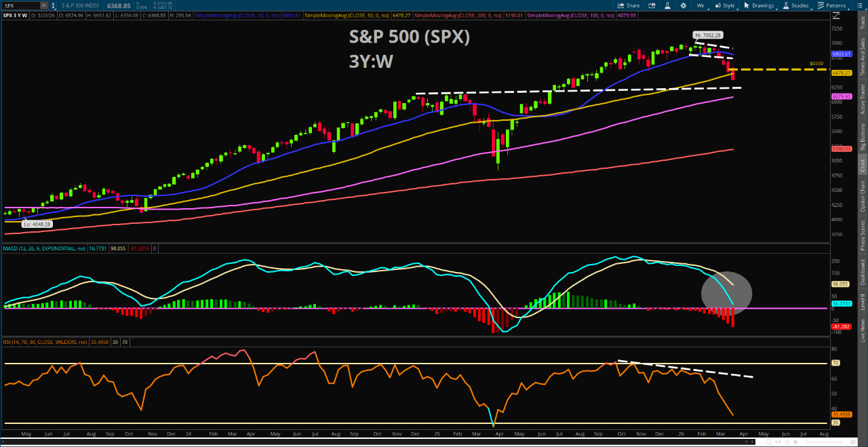Click the MACD study label
Image resolution: width=868 pixels, height=447 pixels.
pos(42,249)
